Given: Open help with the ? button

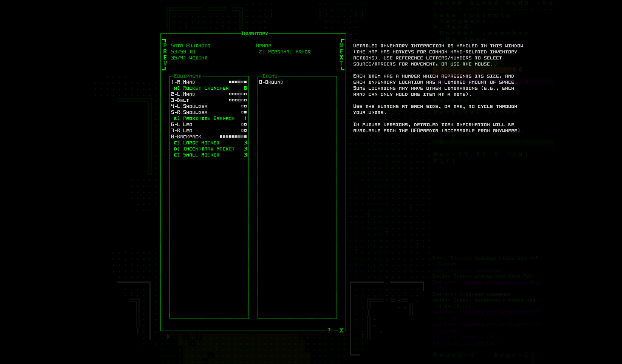Looking at the screenshot, I should (329, 331).
